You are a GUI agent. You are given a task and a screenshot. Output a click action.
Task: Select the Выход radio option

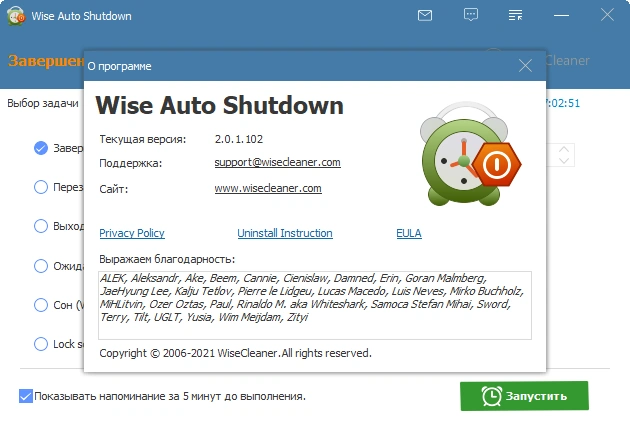click(41, 226)
